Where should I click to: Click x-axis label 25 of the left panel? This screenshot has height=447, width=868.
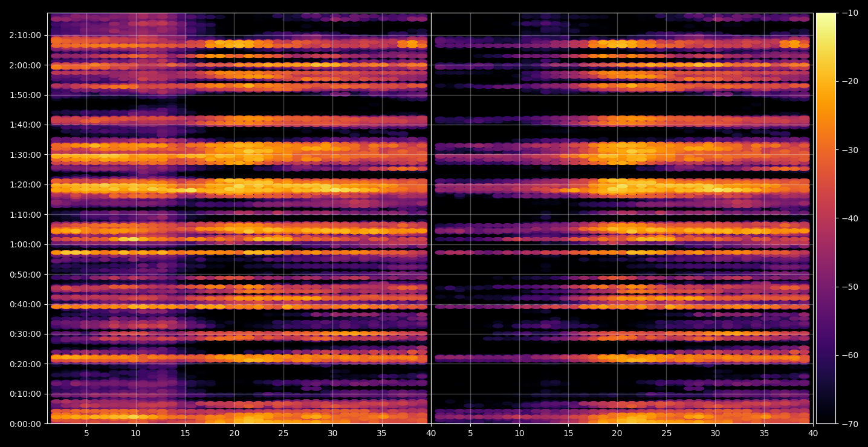tap(283, 433)
